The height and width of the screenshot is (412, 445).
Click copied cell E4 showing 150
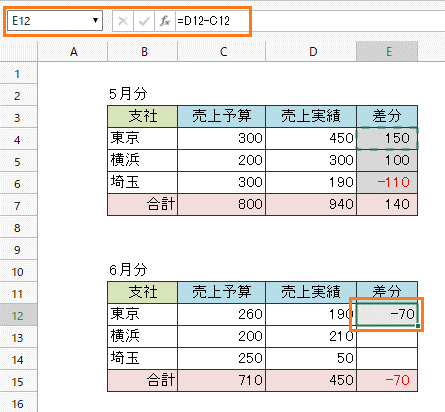coord(387,138)
